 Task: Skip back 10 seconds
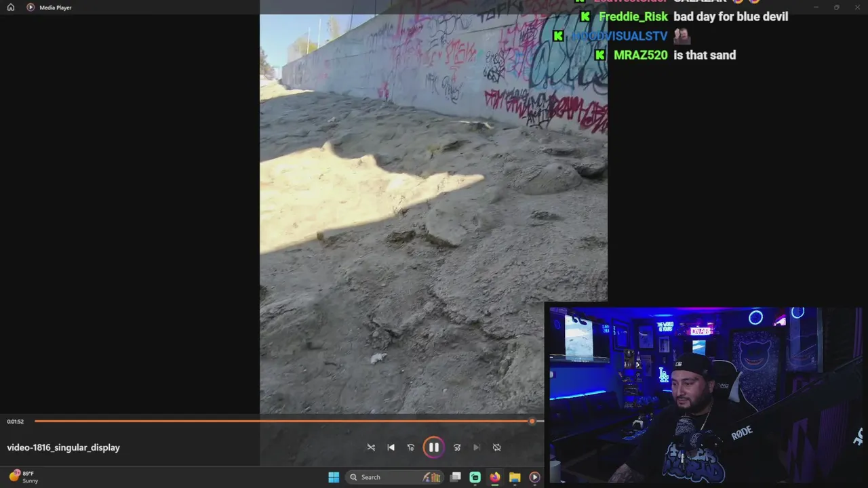pyautogui.click(x=410, y=447)
